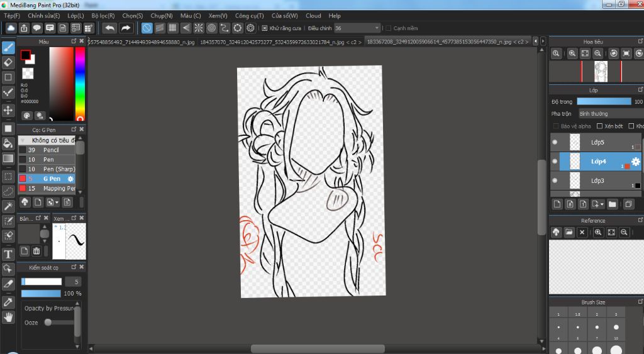Enable the Xén bớt clipping checkbox
644x354 pixels.
click(x=599, y=126)
